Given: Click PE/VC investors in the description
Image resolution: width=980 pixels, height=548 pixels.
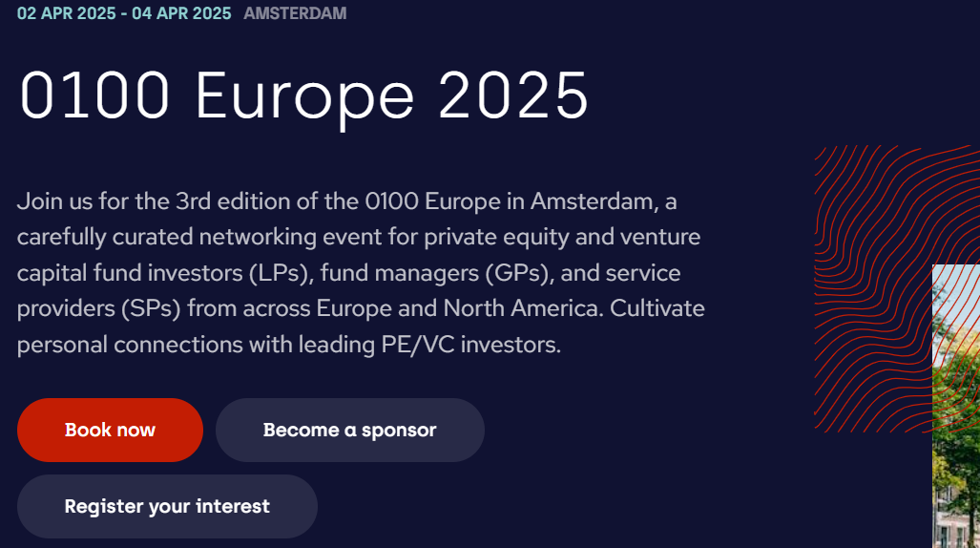Looking at the screenshot, I should tap(471, 345).
